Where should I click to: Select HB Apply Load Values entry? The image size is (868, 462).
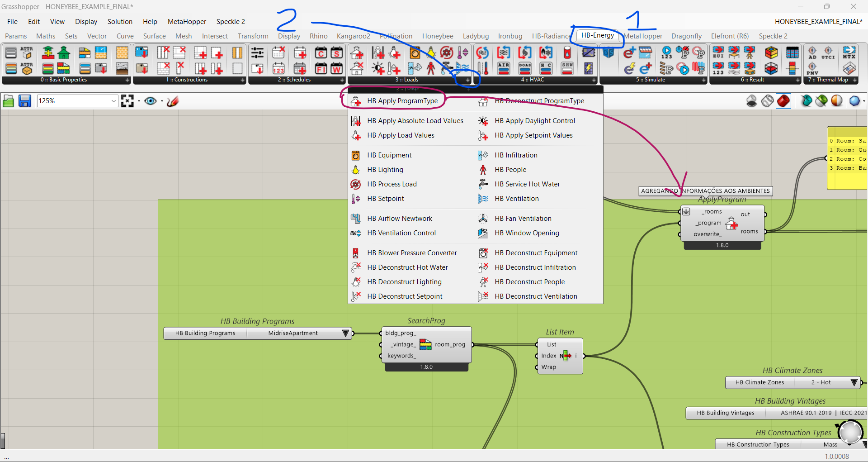click(x=401, y=135)
